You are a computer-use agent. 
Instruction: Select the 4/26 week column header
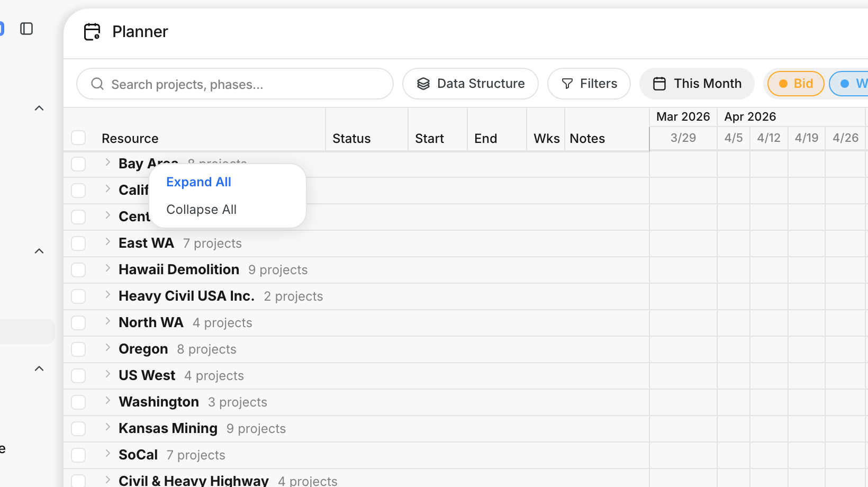click(x=845, y=138)
